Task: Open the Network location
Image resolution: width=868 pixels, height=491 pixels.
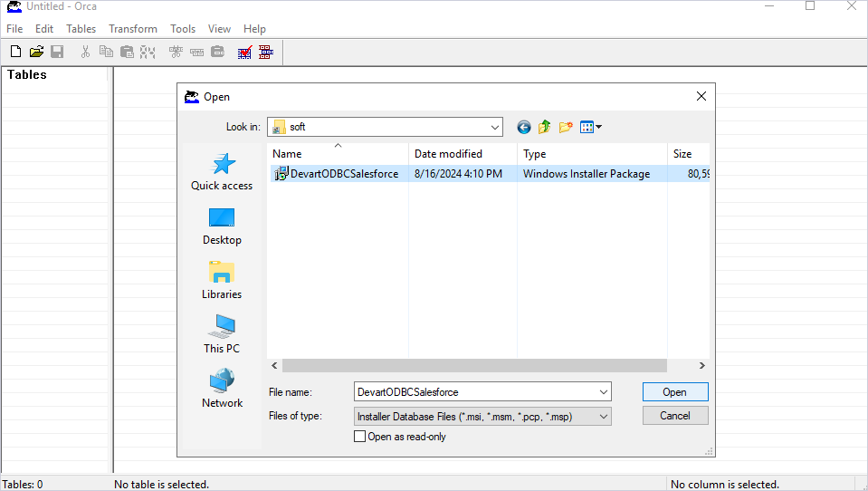Action: tap(222, 389)
